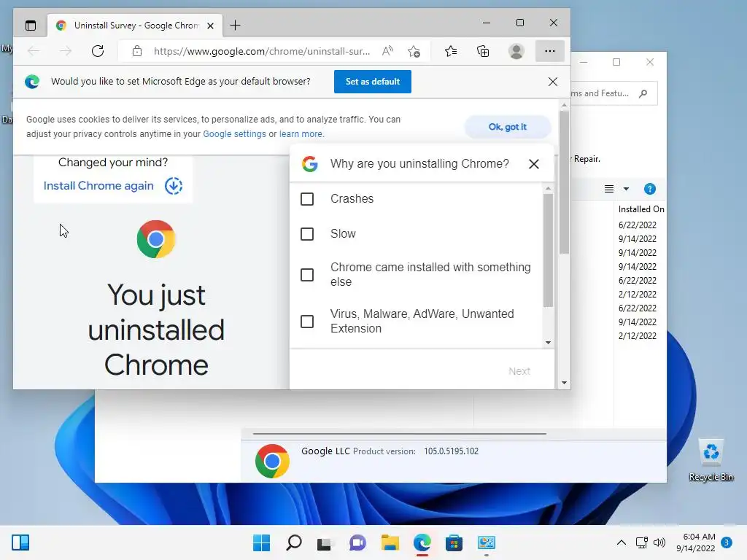Check the Slow checkbox
Image resolution: width=747 pixels, height=560 pixels.
tap(307, 234)
